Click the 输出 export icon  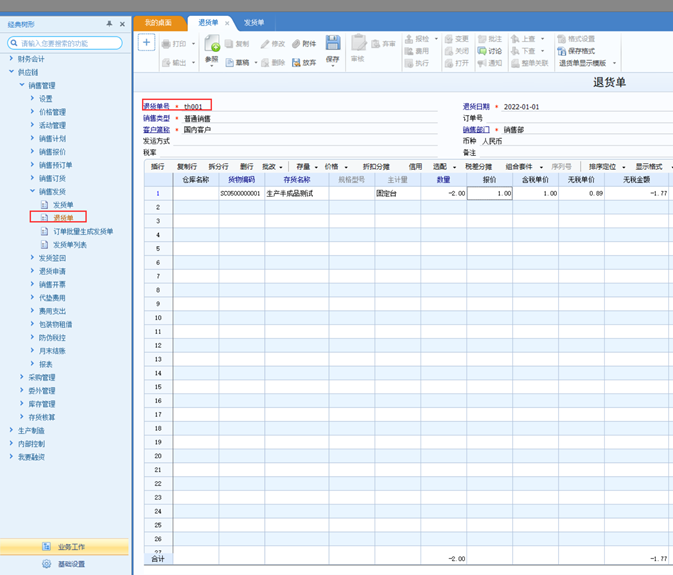coord(166,63)
